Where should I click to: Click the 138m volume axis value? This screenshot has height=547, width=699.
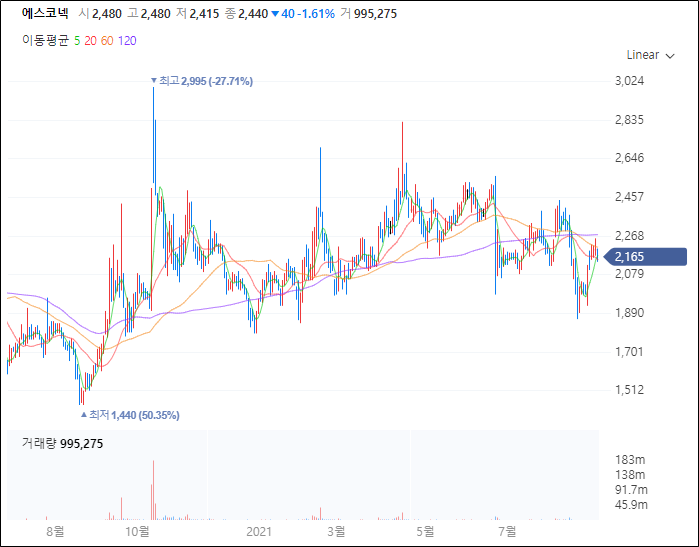click(630, 475)
